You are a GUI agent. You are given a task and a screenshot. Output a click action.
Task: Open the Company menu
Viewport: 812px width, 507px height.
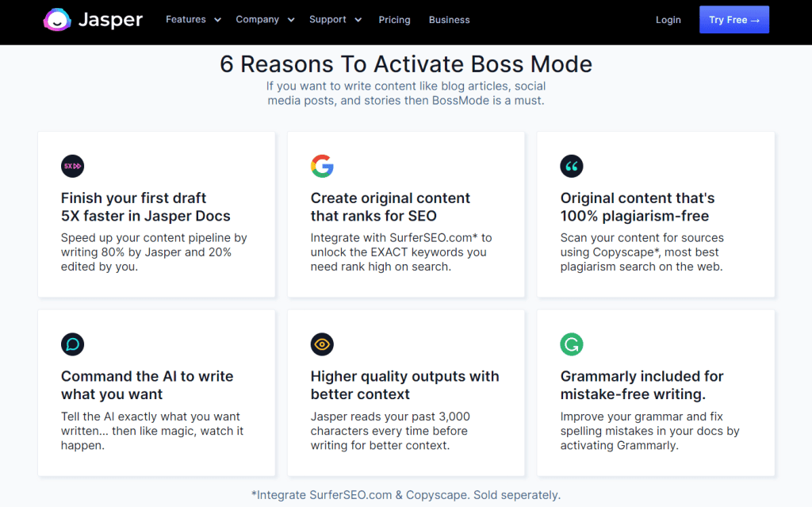[x=258, y=20]
